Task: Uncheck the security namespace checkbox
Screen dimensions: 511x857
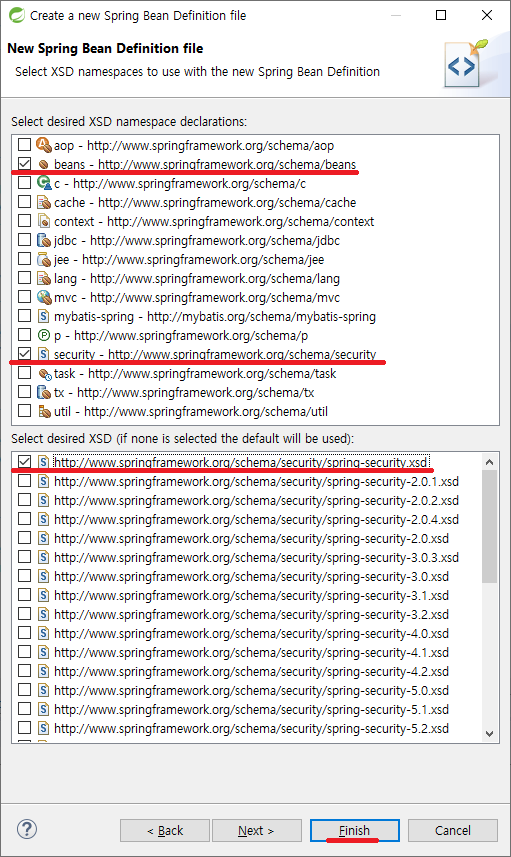Action: pyautogui.click(x=24, y=354)
